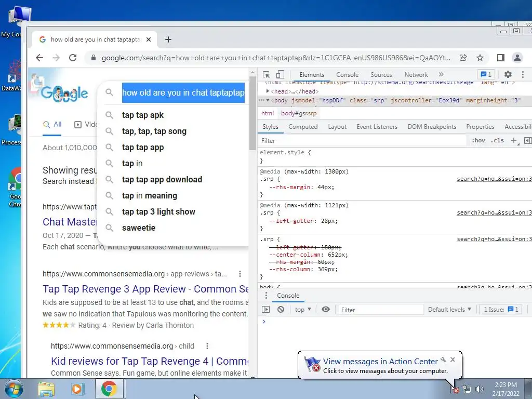Click the '1 Issue' button in console
The width and height of the screenshot is (532, 399).
click(x=500, y=310)
